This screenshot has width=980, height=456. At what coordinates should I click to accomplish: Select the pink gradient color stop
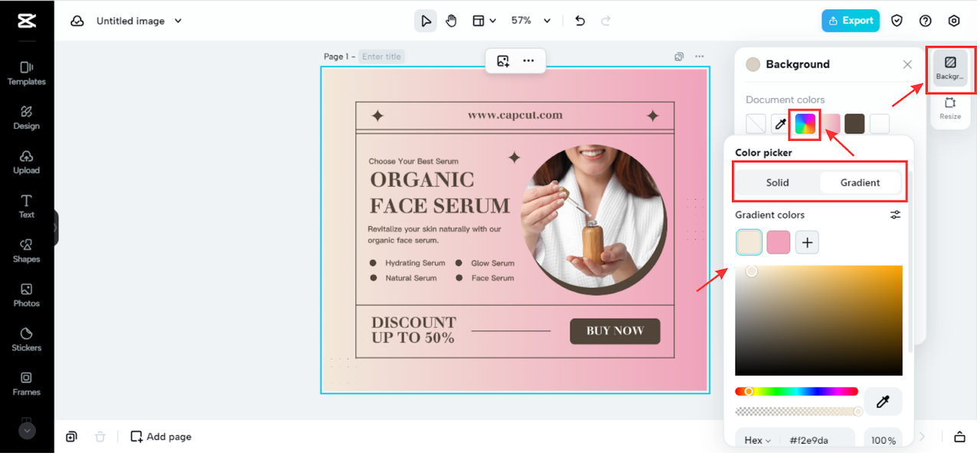point(778,242)
